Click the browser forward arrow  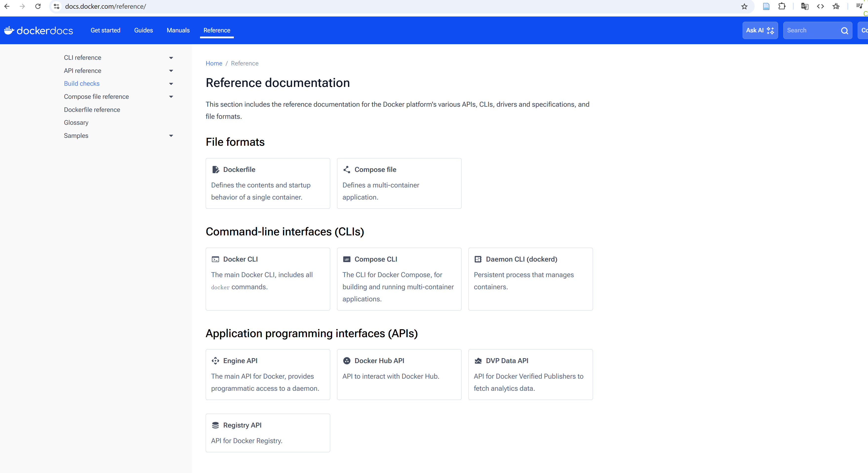[x=22, y=6]
